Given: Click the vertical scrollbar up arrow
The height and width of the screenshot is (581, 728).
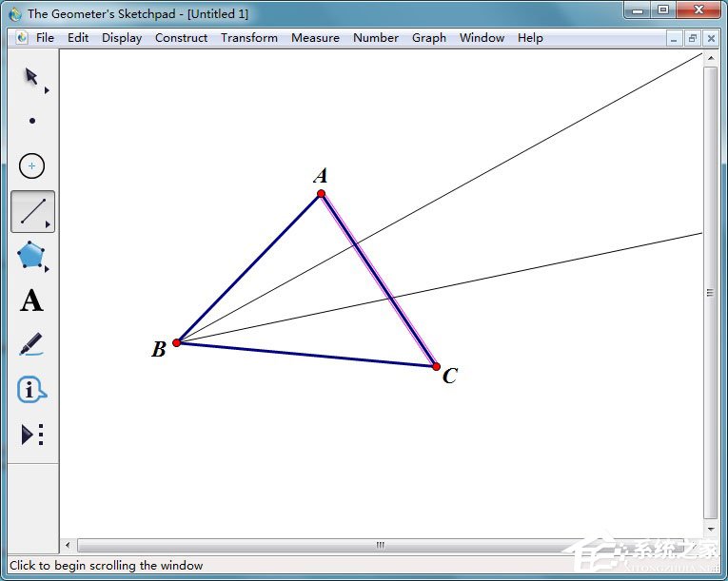Looking at the screenshot, I should (711, 58).
